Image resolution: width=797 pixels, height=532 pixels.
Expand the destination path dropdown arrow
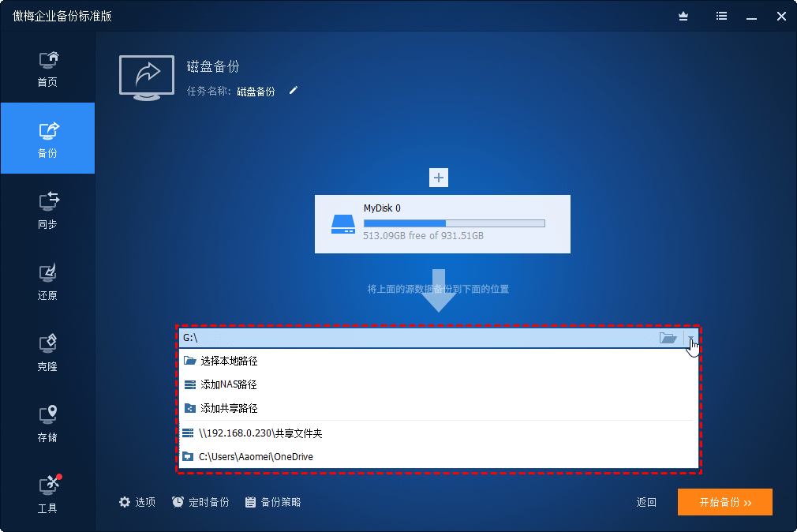[691, 338]
